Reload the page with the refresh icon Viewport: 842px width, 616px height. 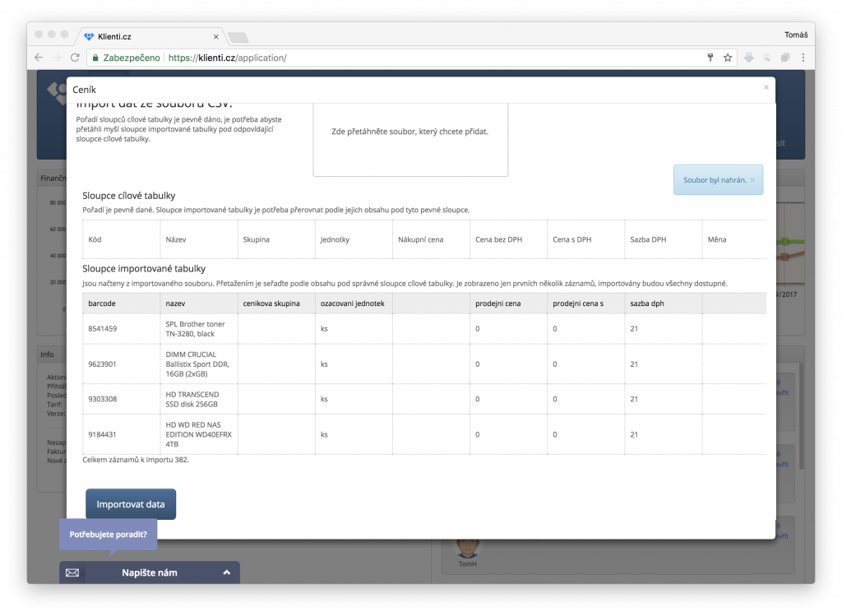[75, 58]
